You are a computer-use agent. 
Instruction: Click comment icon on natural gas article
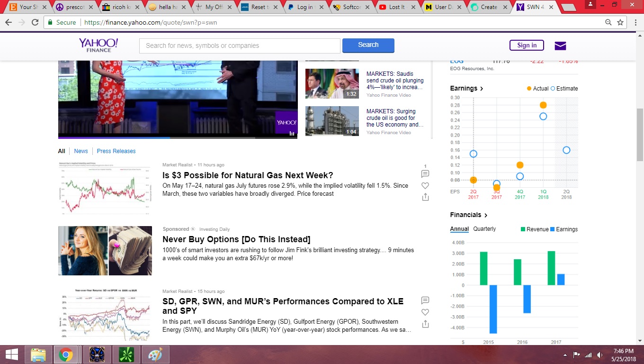(425, 174)
